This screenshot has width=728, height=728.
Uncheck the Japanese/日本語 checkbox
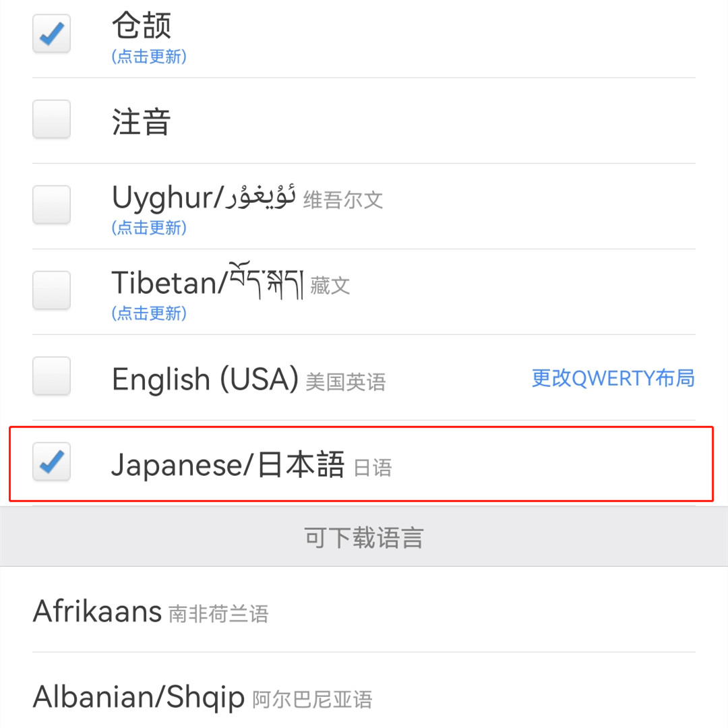[51, 462]
